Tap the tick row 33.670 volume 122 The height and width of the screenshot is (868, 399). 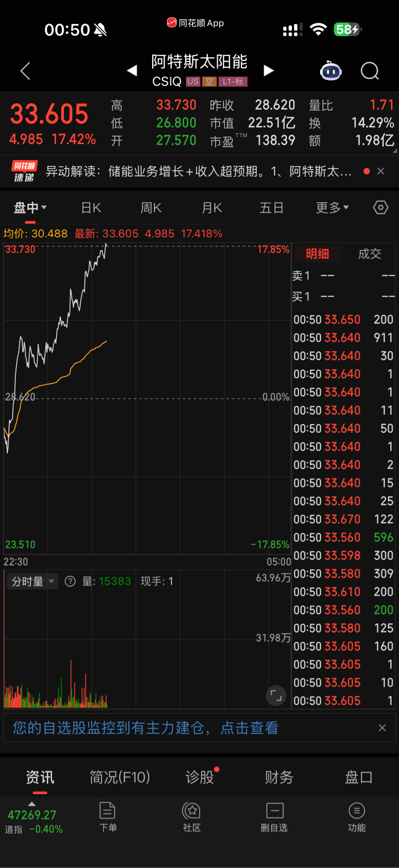click(343, 519)
